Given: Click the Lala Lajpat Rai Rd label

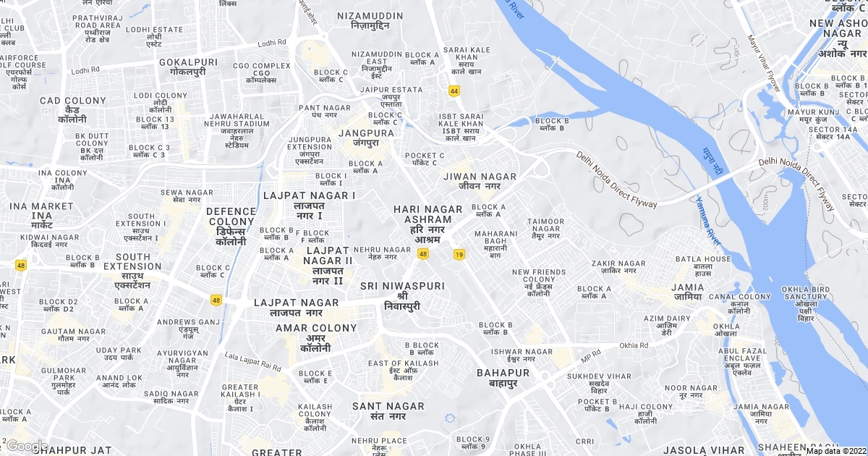Looking at the screenshot, I should click(252, 362).
